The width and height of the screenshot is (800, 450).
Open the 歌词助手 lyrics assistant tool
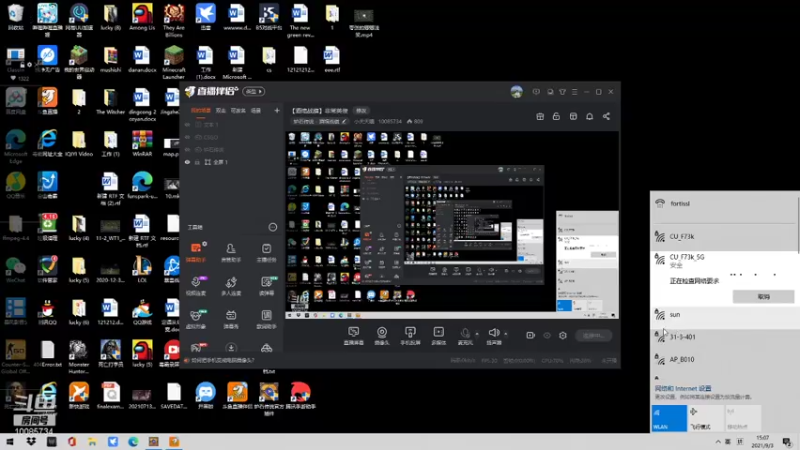click(266, 319)
